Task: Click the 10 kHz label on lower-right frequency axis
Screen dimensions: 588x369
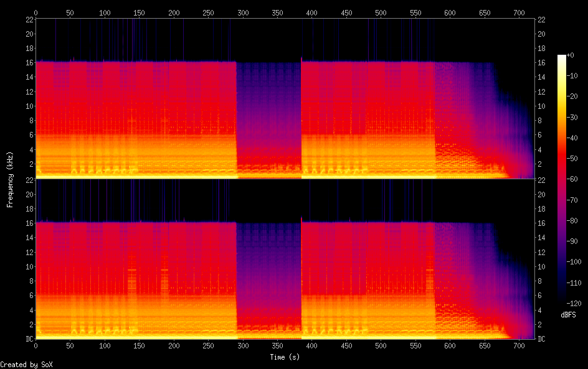Action: (x=541, y=266)
